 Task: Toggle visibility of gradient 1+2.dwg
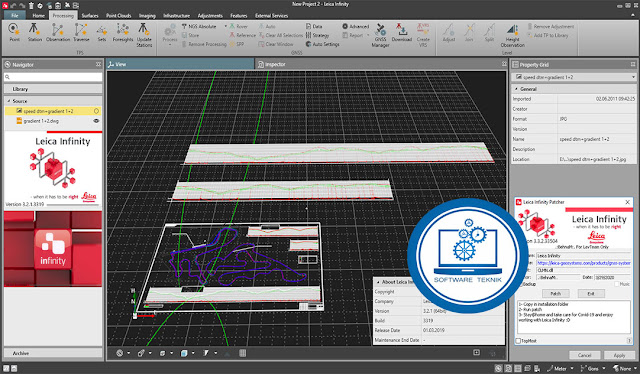(x=96, y=121)
